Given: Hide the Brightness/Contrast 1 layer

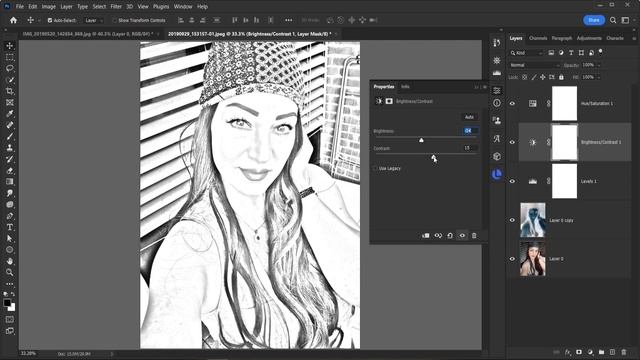Looking at the screenshot, I should [x=512, y=142].
